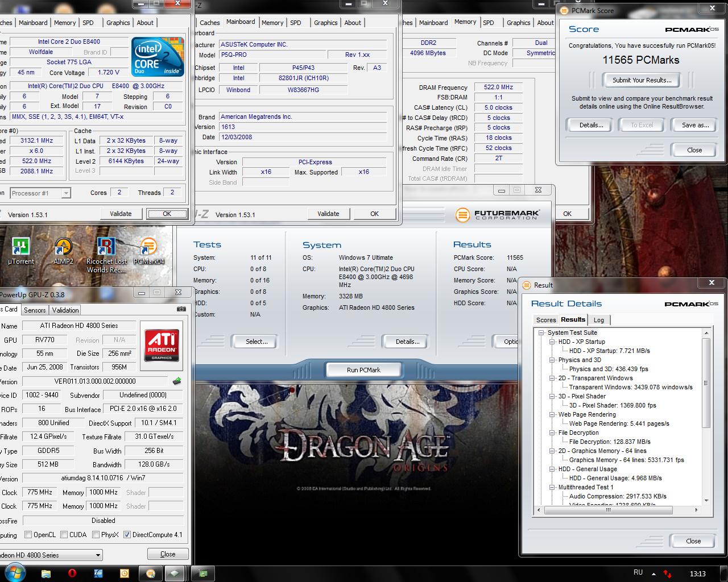The height and width of the screenshot is (582, 728).
Task: Open Sensors tab in GPU-Z
Action: click(x=35, y=310)
